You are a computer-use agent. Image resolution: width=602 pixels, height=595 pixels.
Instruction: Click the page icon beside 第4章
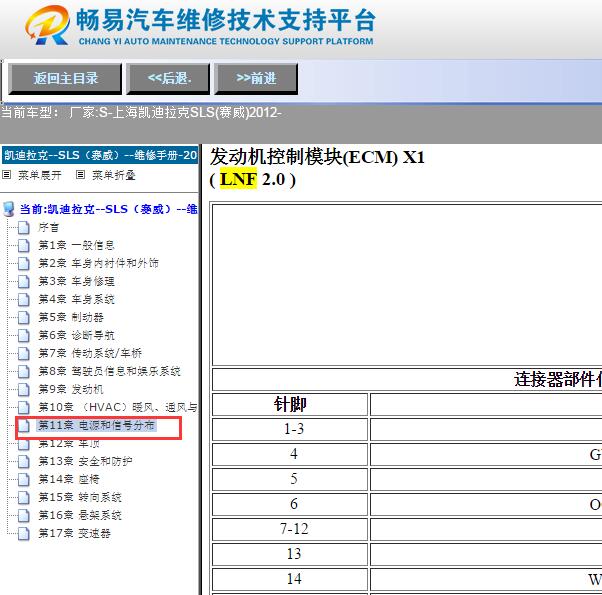click(x=24, y=299)
